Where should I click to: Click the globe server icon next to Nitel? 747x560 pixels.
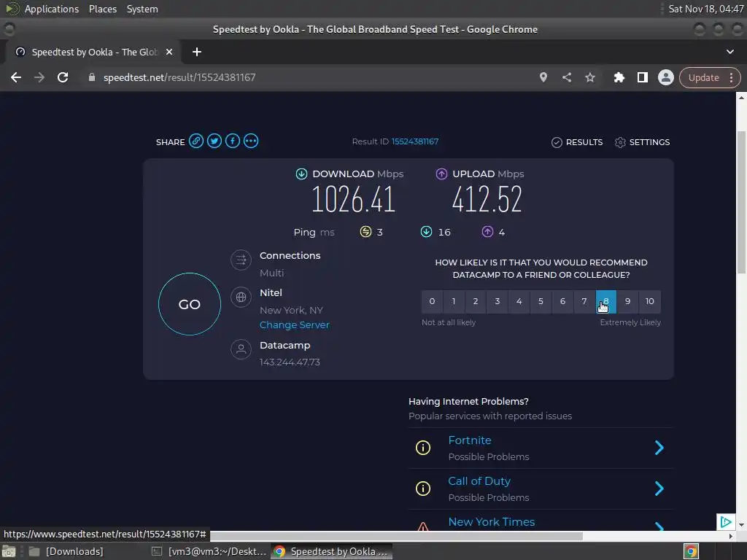pyautogui.click(x=241, y=297)
